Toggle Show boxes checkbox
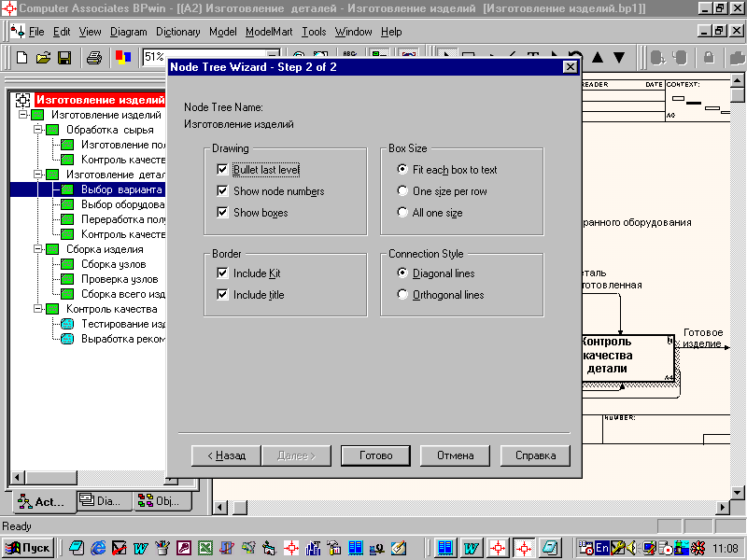 [x=222, y=213]
